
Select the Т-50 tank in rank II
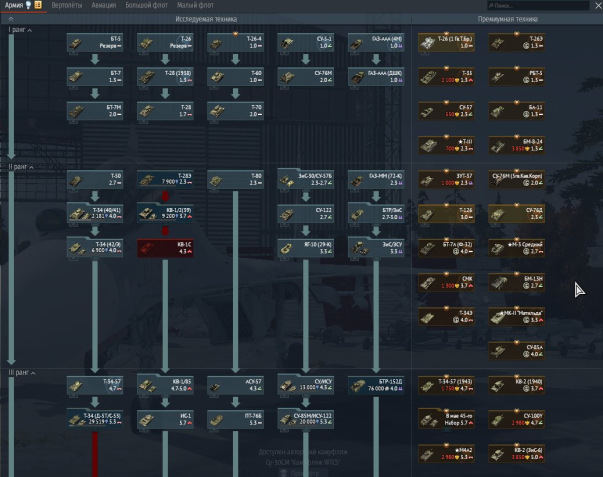point(94,179)
